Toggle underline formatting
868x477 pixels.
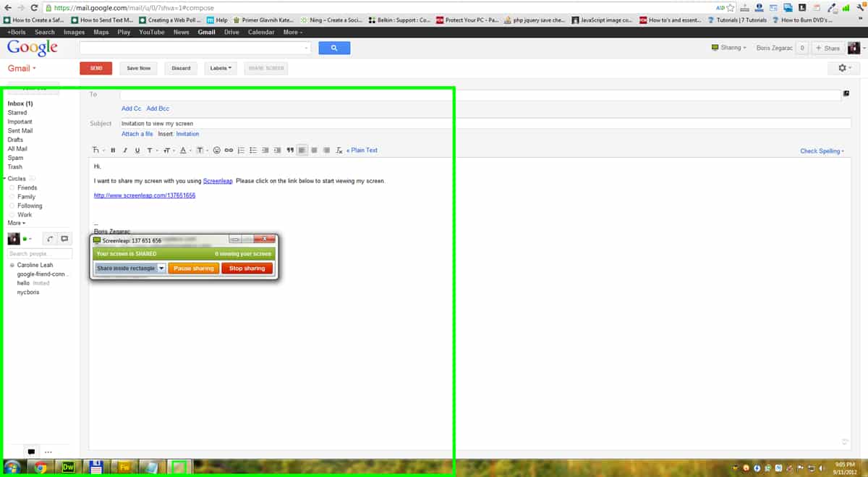coord(137,151)
